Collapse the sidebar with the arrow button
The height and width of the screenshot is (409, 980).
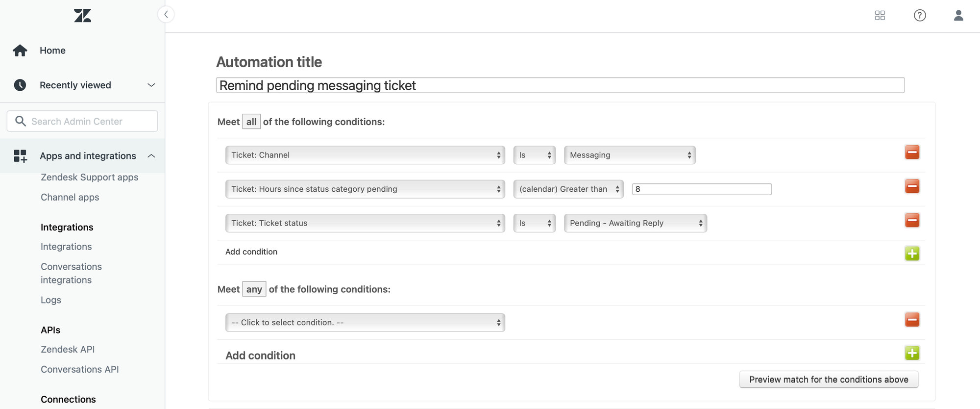pos(166,15)
